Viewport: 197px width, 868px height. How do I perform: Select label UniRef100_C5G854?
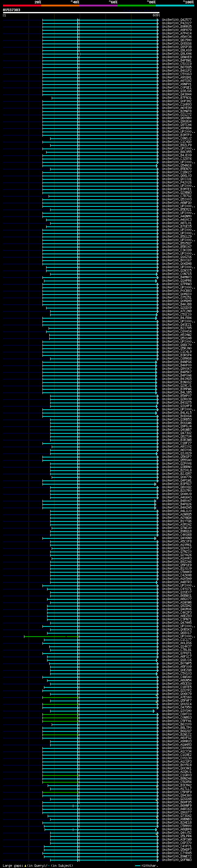click(x=177, y=782)
